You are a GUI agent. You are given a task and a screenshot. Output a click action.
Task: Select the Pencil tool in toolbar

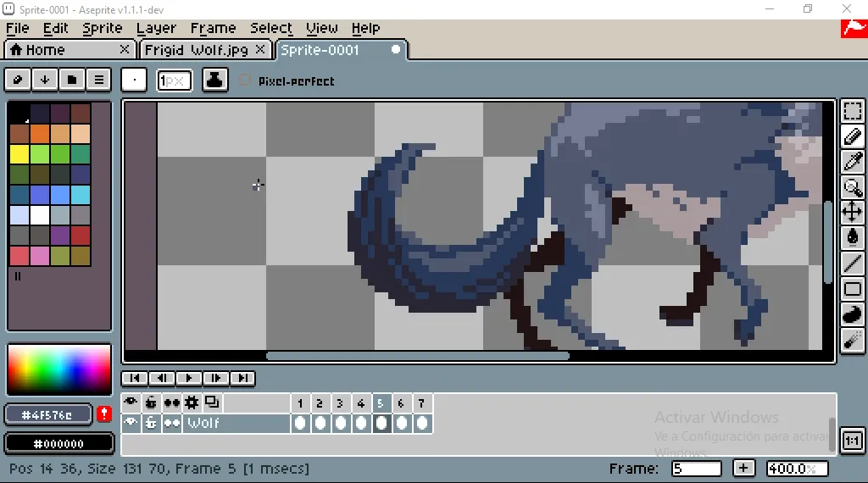click(853, 136)
